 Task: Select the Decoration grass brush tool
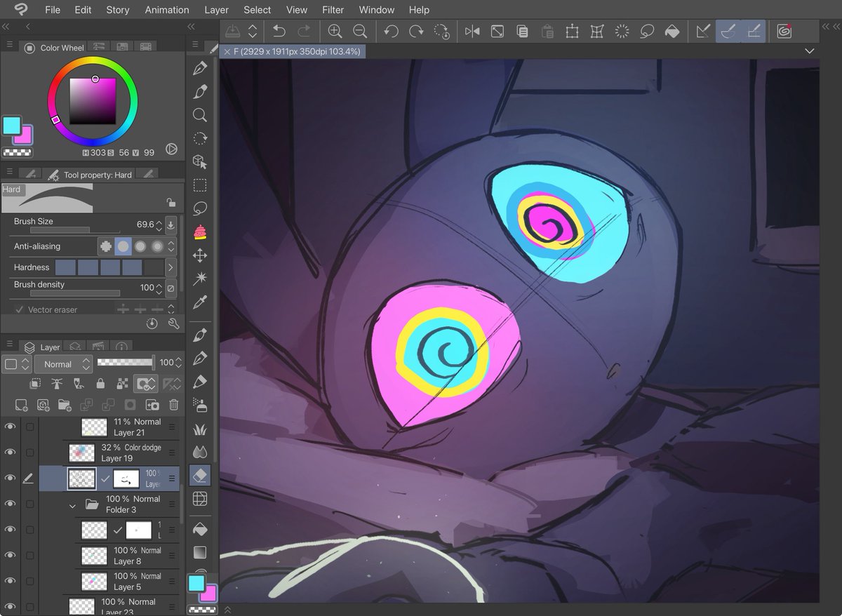click(200, 429)
